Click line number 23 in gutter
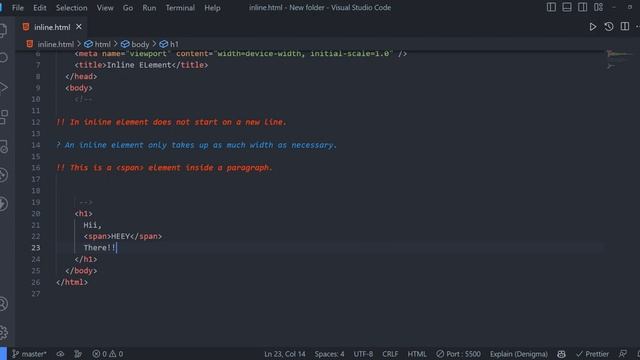This screenshot has width=640, height=360. click(x=36, y=248)
